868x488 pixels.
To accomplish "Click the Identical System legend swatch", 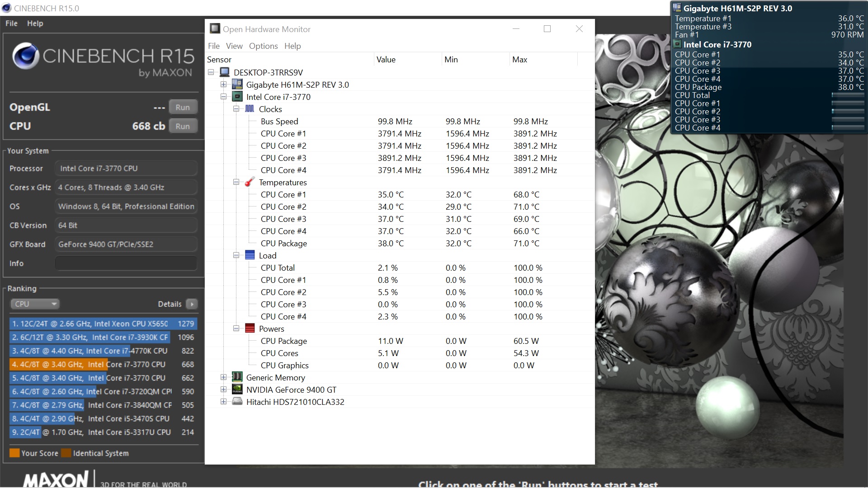I will (x=66, y=453).
